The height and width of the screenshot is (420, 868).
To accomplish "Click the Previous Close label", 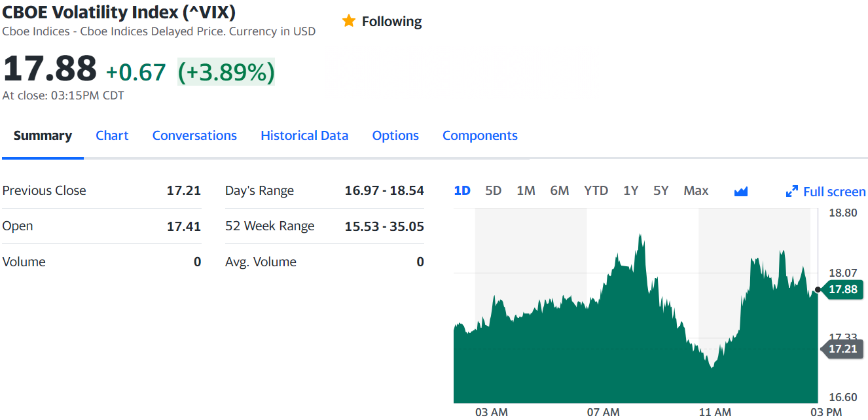I will (x=44, y=190).
